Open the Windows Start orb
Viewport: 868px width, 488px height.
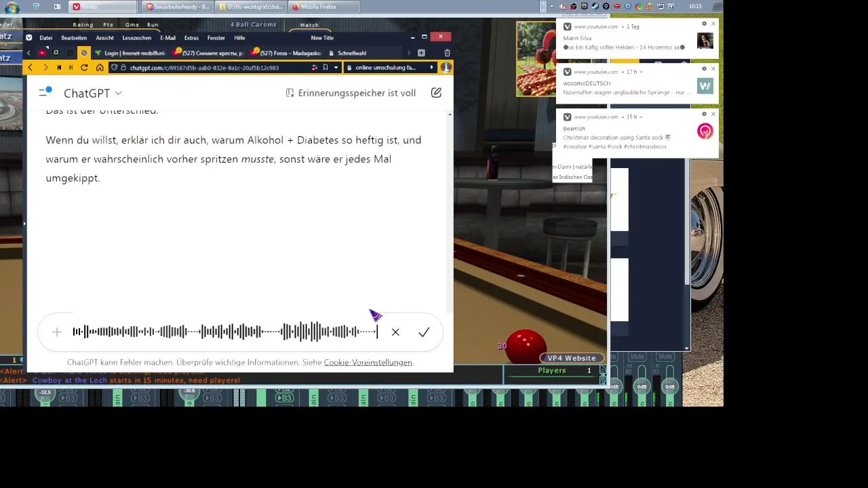click(x=12, y=7)
